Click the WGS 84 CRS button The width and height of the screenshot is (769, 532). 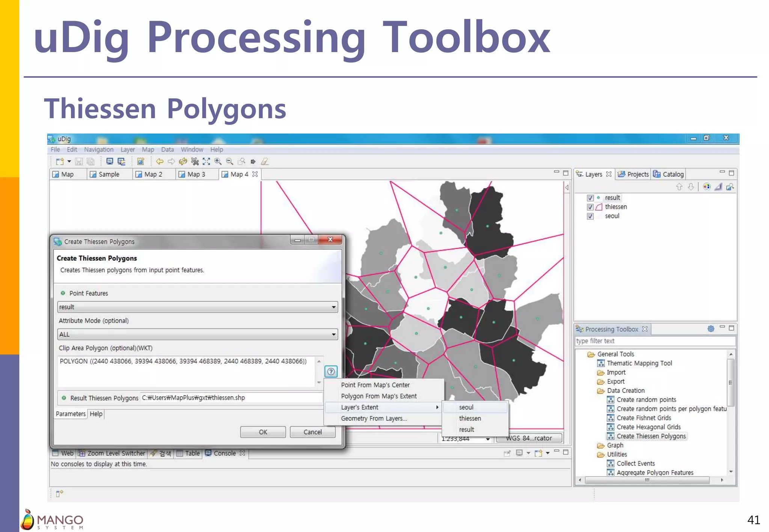(x=529, y=438)
